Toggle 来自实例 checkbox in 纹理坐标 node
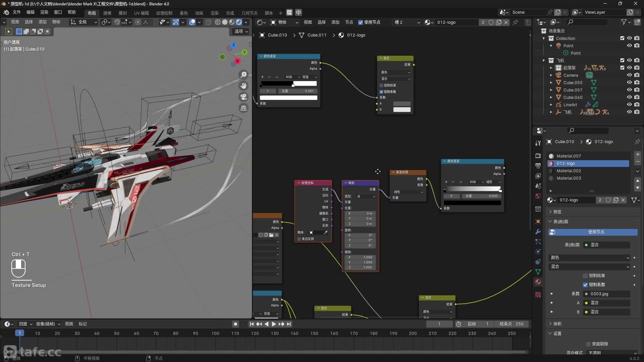This screenshot has height=362, width=644. [x=299, y=239]
